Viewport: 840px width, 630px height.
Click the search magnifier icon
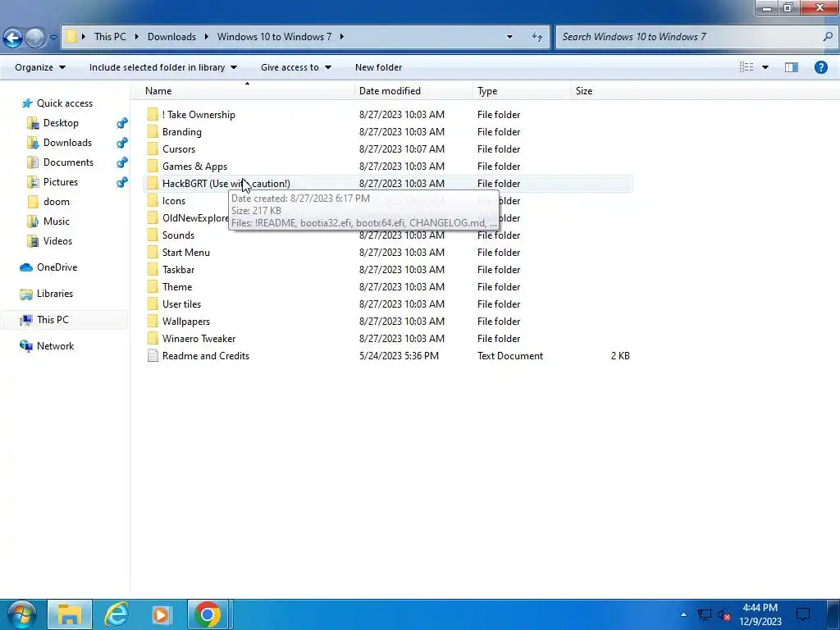tap(828, 36)
